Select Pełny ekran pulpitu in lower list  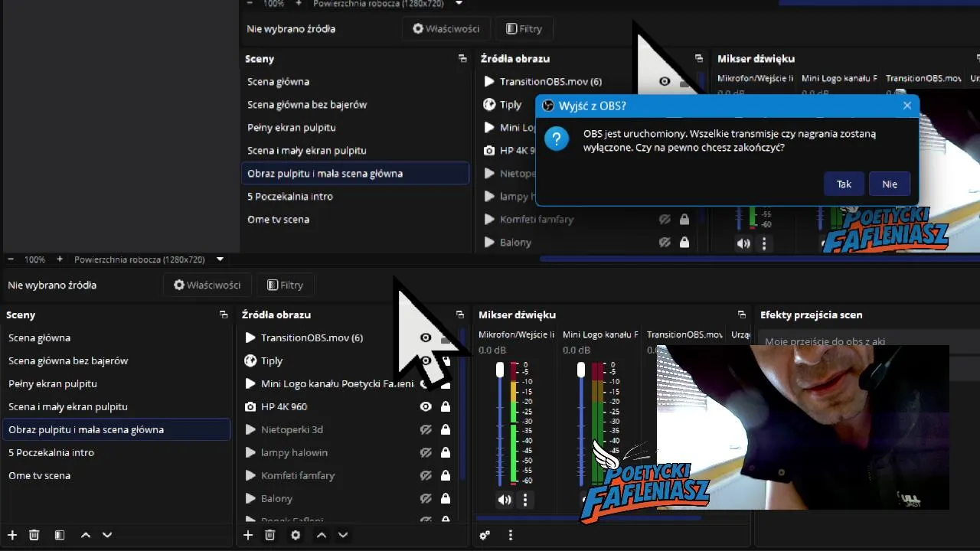coord(116,383)
